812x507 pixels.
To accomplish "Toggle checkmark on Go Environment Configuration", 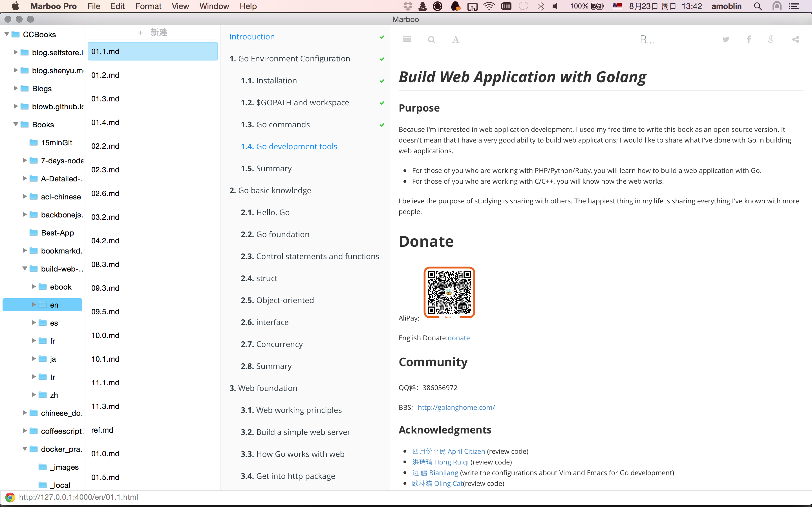I will click(382, 58).
